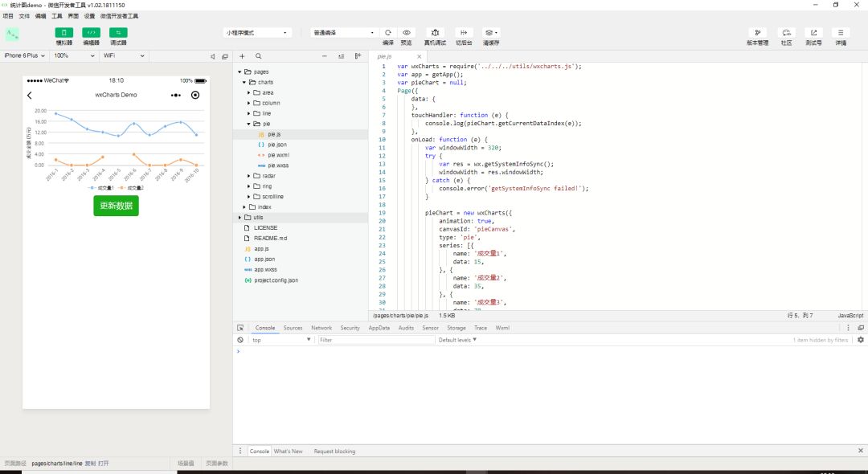This screenshot has width=868, height=474.
Task: Click the 预览 preview eye icon
Action: (407, 33)
